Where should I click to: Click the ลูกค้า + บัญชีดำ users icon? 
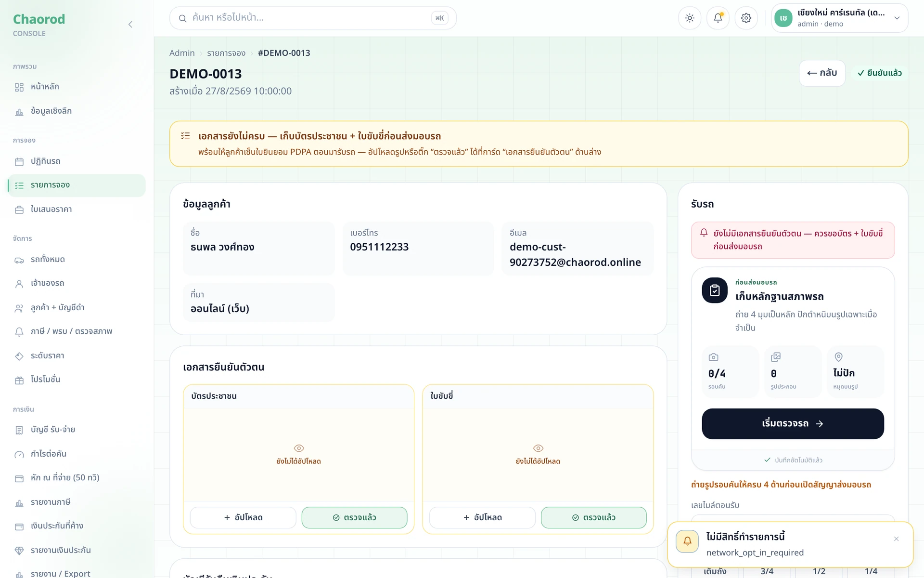click(19, 308)
